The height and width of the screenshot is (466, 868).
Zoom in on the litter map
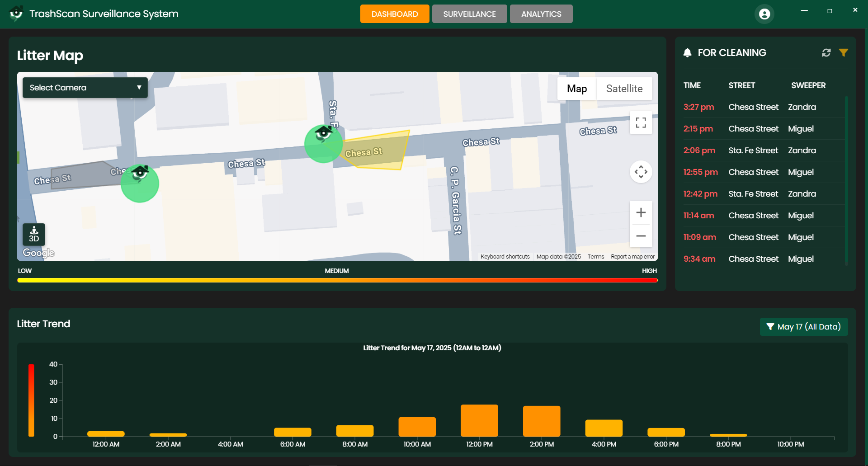coord(641,212)
